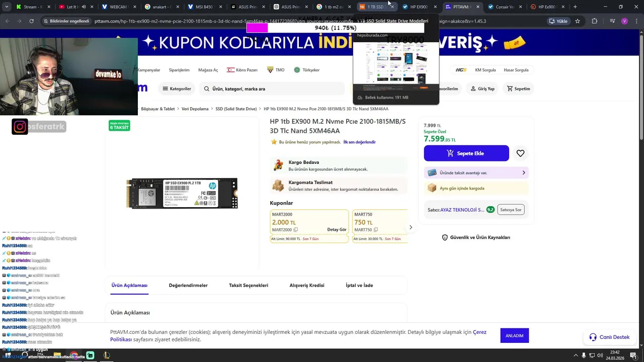Open a new browser tab with plus icon
Image resolution: width=644 pixels, height=362 pixels.
point(575,7)
